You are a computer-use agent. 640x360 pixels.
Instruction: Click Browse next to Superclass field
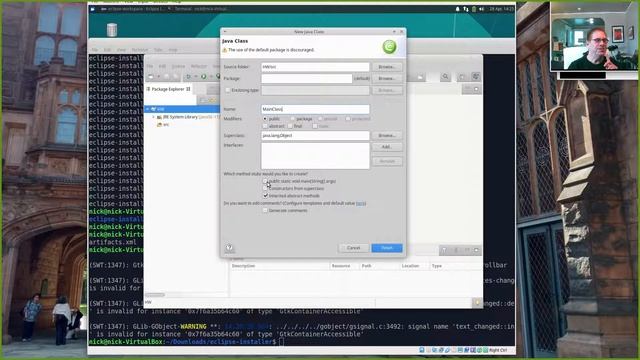387,136
